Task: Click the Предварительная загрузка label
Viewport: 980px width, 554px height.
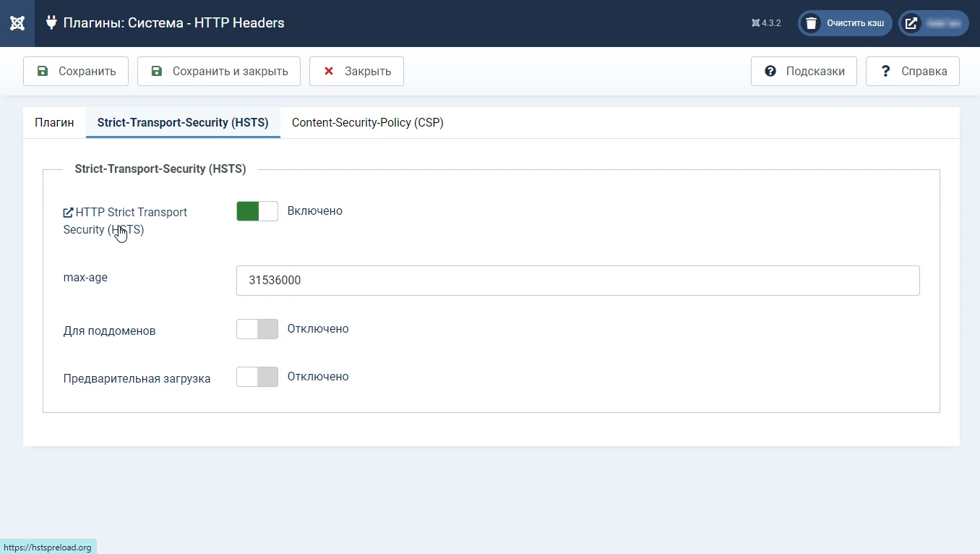Action: 137,379
